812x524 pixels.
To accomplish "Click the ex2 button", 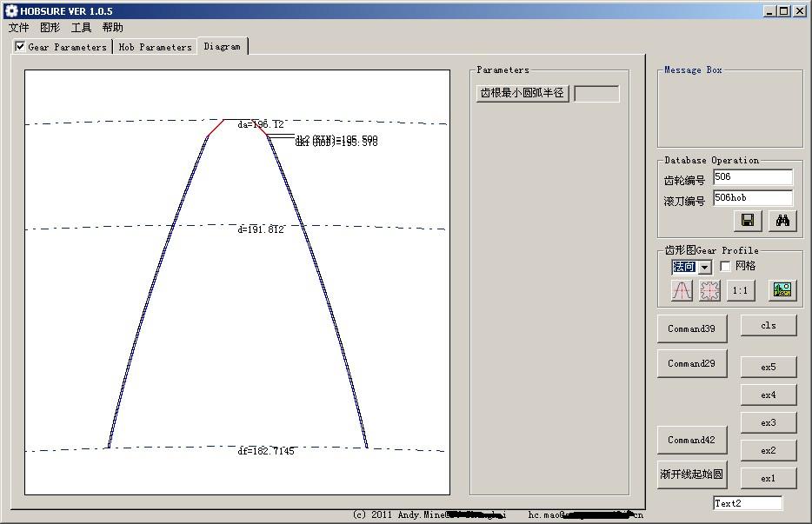I will (769, 450).
